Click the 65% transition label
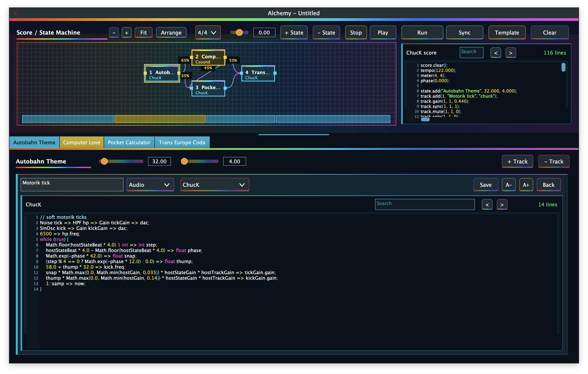This screenshot has width=588, height=374. pos(185,60)
